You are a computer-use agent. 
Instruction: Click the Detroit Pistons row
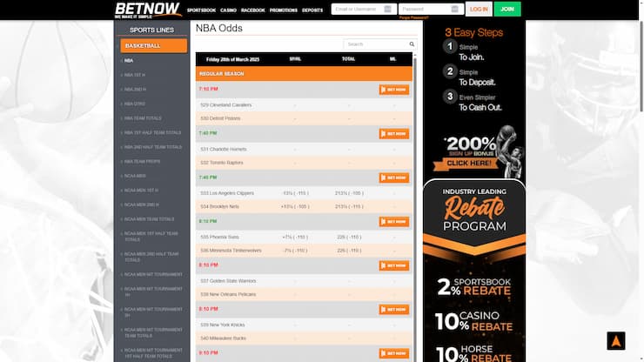(x=304, y=118)
